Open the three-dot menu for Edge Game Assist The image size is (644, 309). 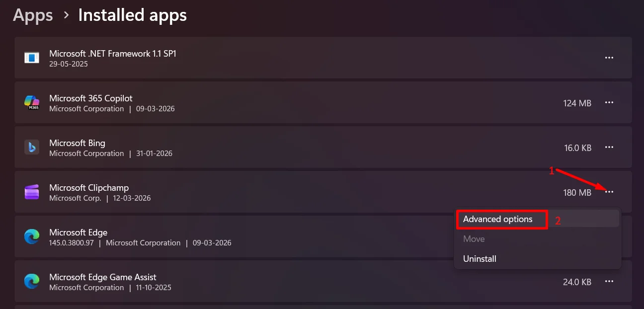(609, 282)
